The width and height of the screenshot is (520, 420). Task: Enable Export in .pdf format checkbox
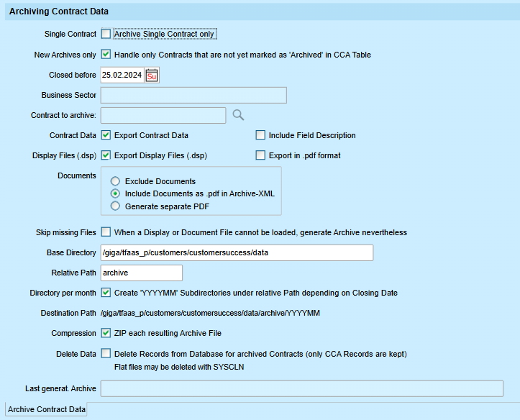tap(260, 155)
